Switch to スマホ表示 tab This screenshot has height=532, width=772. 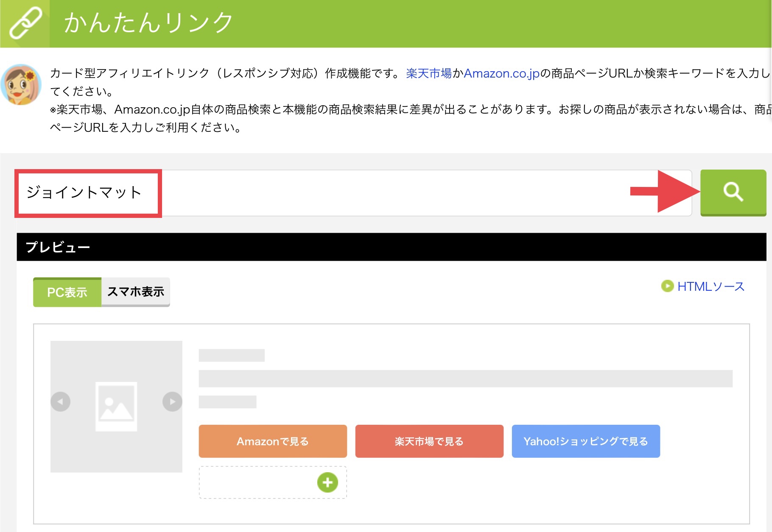point(136,292)
